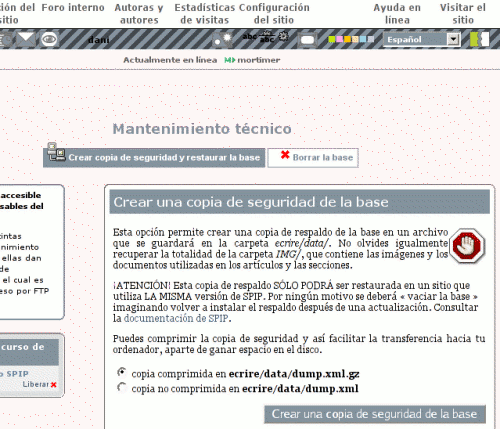
Task: Click Crear una copia de seguridad de la base button
Action: click(x=375, y=414)
